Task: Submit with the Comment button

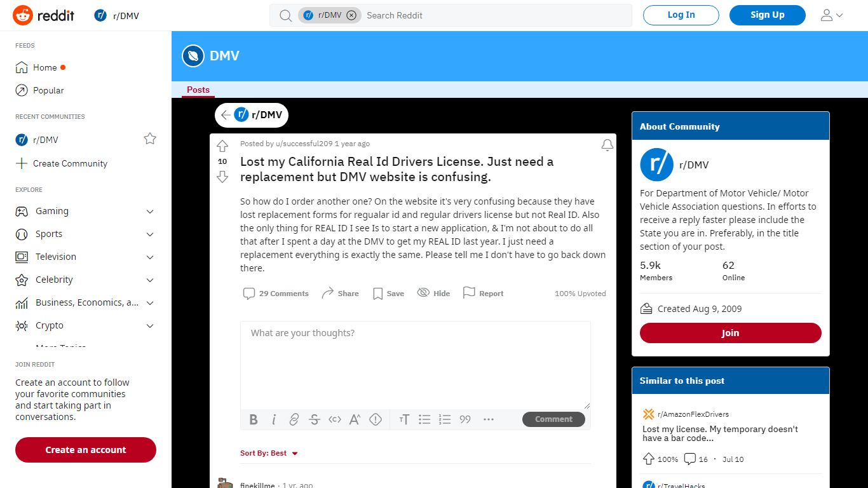Action: (x=553, y=419)
